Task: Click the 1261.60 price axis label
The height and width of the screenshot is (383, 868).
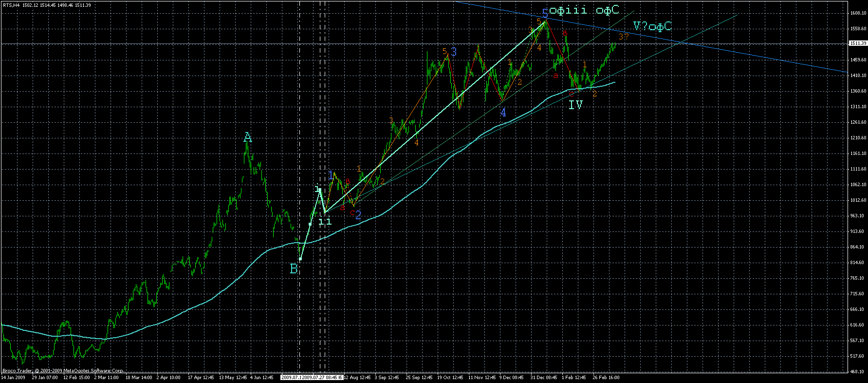Action: [x=858, y=122]
